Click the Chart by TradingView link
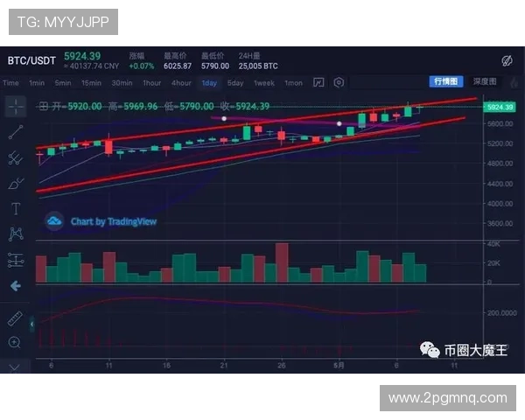 [x=114, y=221]
